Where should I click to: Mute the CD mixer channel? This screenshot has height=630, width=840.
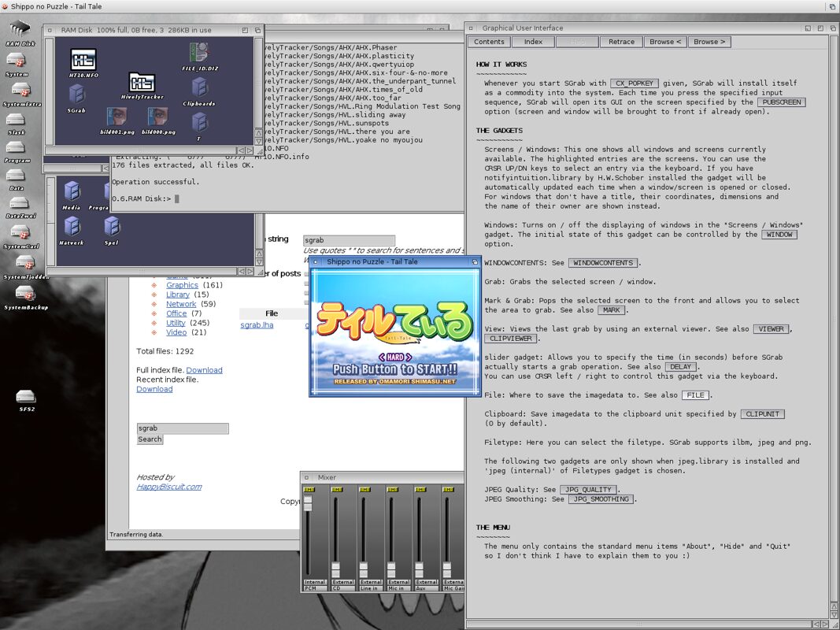[336, 490]
